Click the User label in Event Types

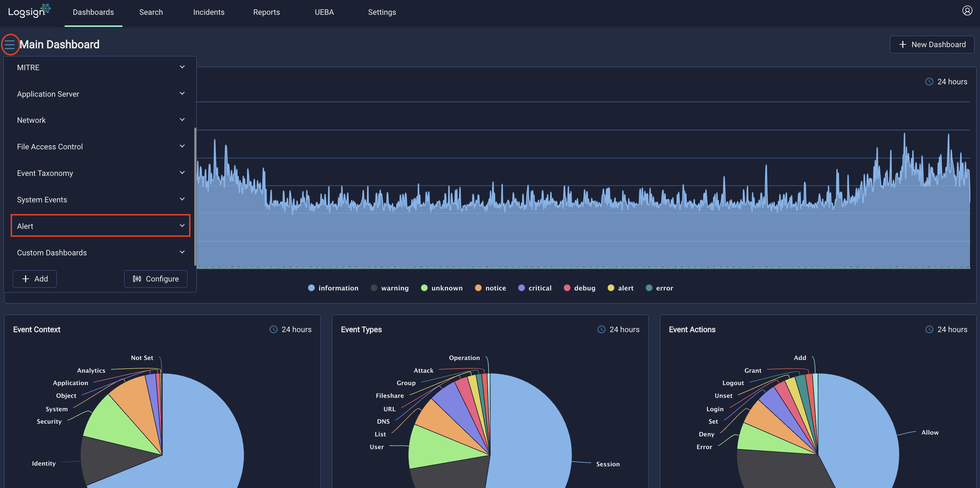377,447
